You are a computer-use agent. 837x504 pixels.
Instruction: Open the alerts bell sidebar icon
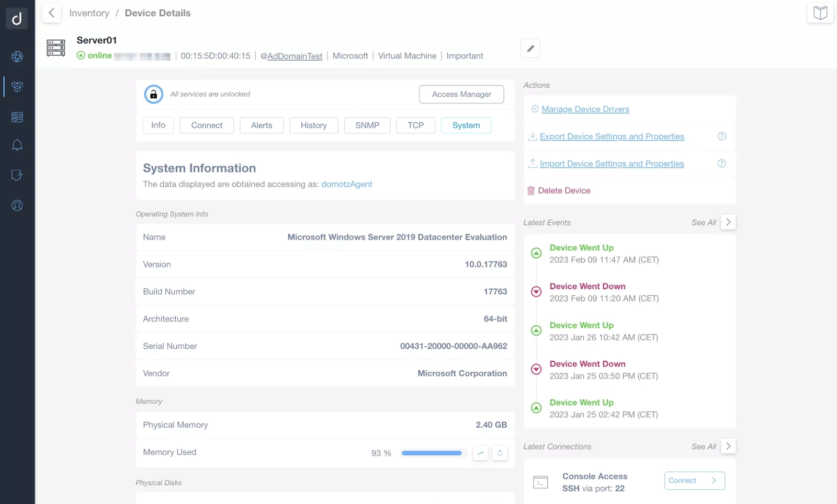click(x=17, y=145)
